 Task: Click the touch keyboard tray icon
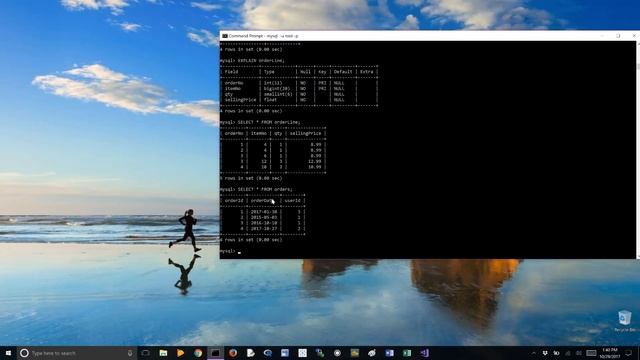pyautogui.click(x=591, y=353)
